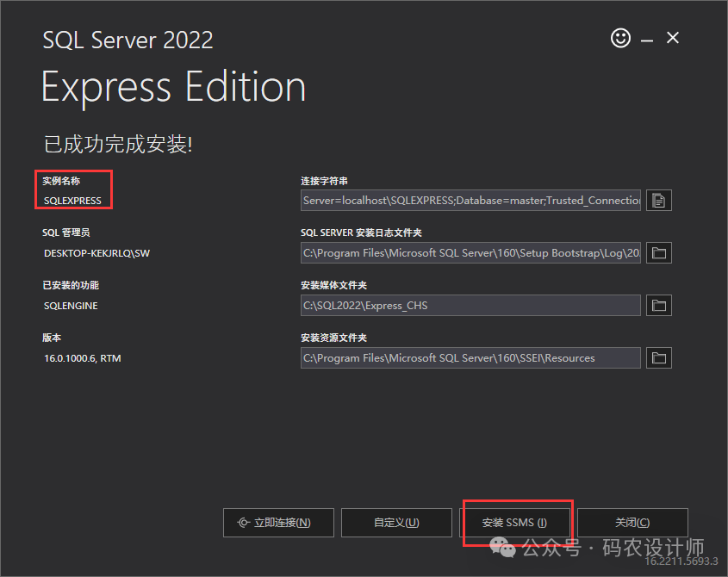
Task: Click the install log folder path field
Action: 470,253
